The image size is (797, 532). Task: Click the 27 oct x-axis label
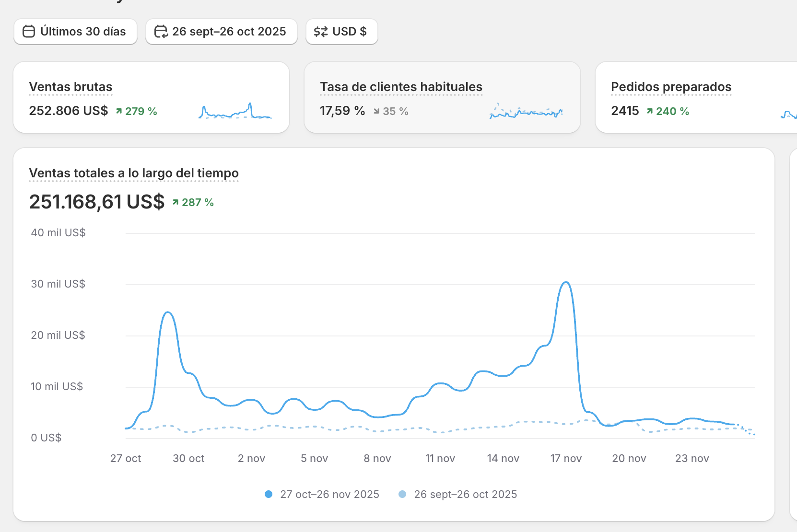point(126,459)
